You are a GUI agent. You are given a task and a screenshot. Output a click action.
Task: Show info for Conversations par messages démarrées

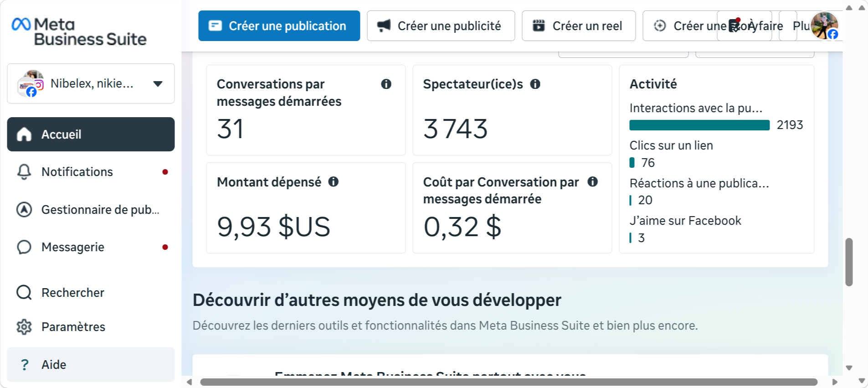pyautogui.click(x=386, y=84)
